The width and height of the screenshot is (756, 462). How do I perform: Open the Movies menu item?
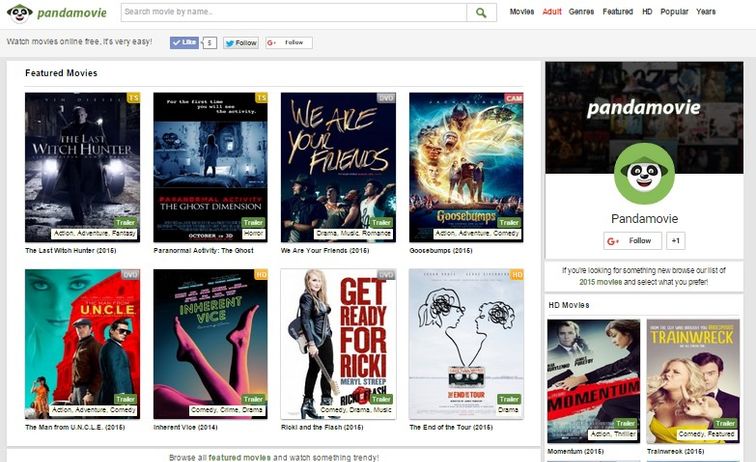tap(522, 12)
